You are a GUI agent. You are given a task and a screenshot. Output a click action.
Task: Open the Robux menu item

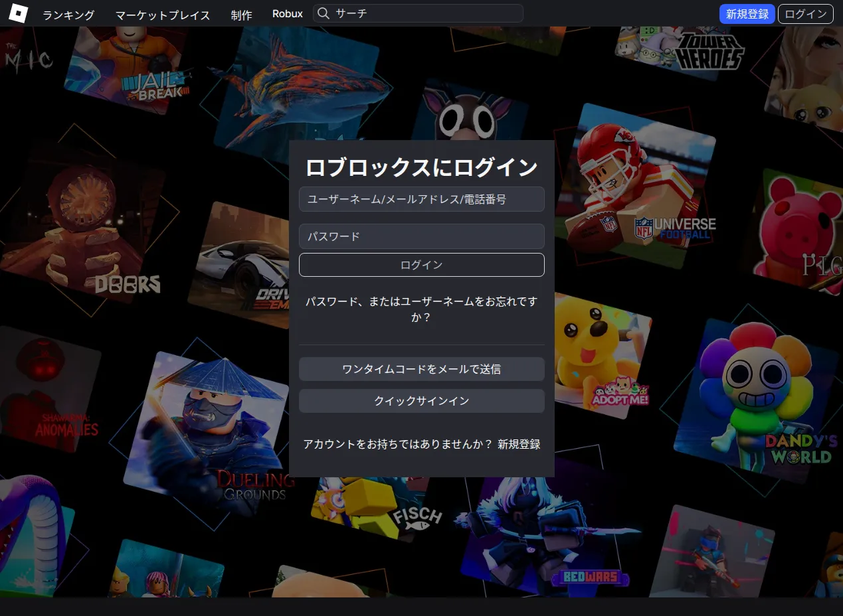coord(287,14)
